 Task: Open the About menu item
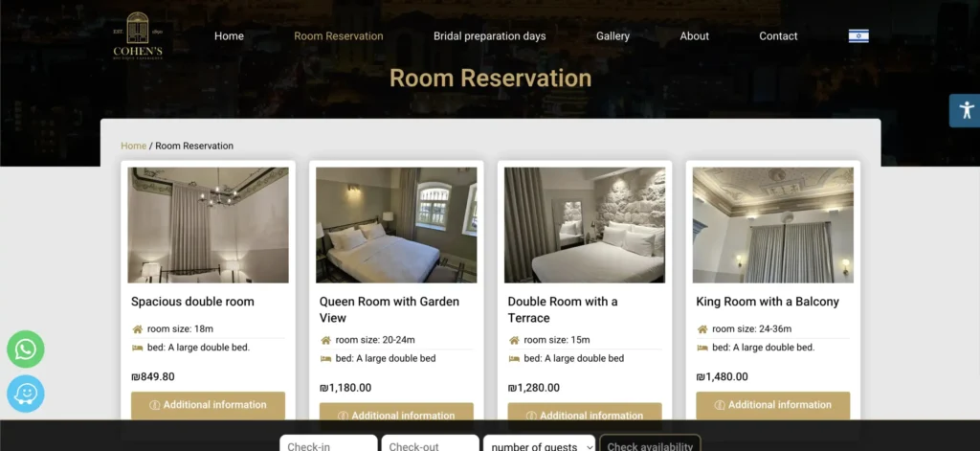[695, 36]
